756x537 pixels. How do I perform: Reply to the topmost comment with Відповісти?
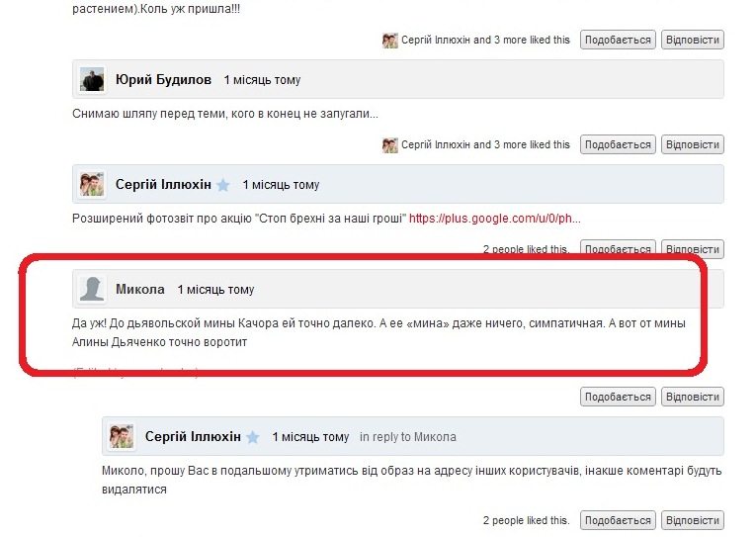(x=693, y=40)
